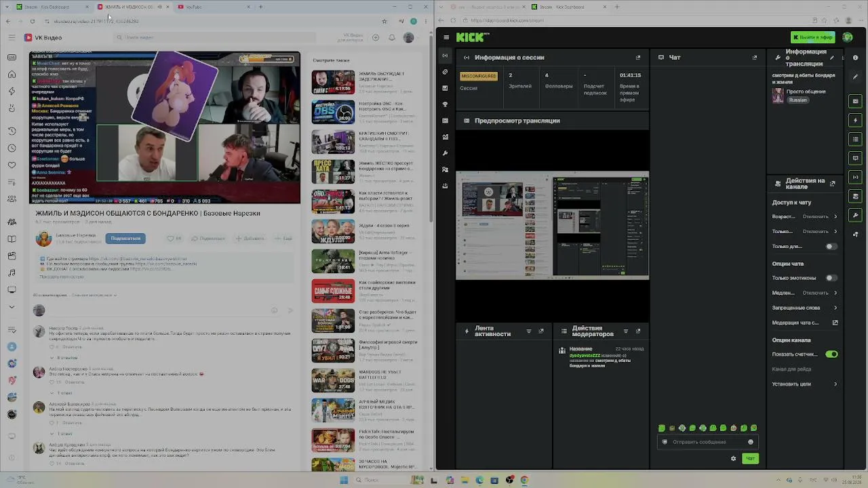This screenshot has width=868, height=488.
Task: Open the links icon in Kick sidebar
Action: tap(445, 72)
